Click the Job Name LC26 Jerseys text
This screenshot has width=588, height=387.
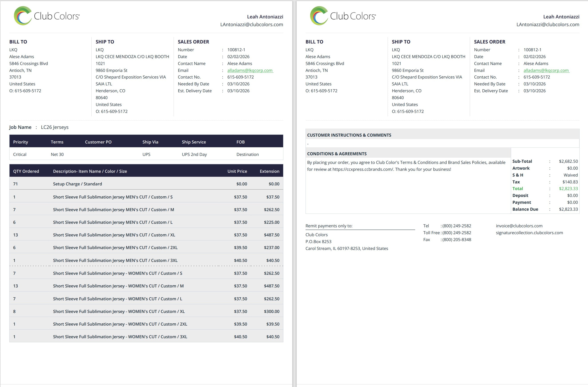click(55, 127)
